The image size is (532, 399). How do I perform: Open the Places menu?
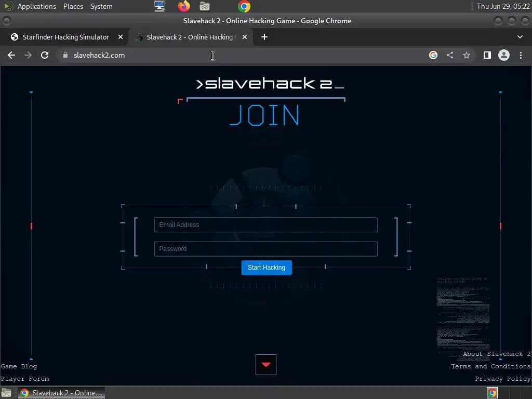[73, 6]
